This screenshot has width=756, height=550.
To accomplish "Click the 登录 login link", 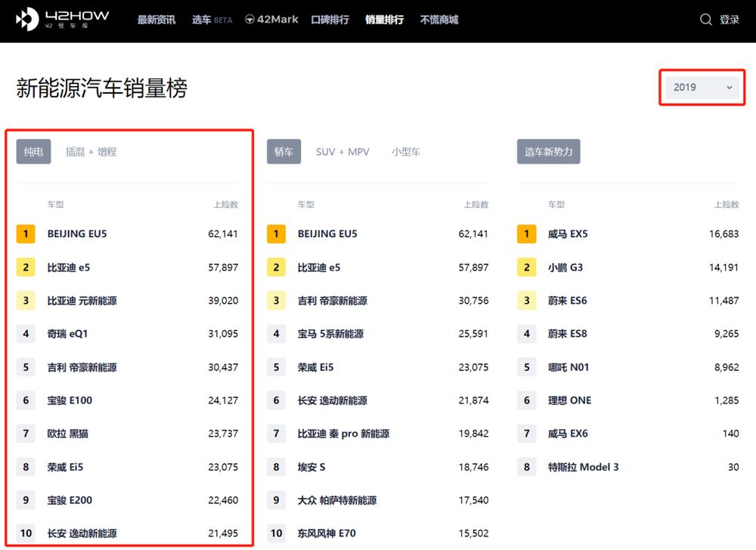I will click(x=730, y=20).
